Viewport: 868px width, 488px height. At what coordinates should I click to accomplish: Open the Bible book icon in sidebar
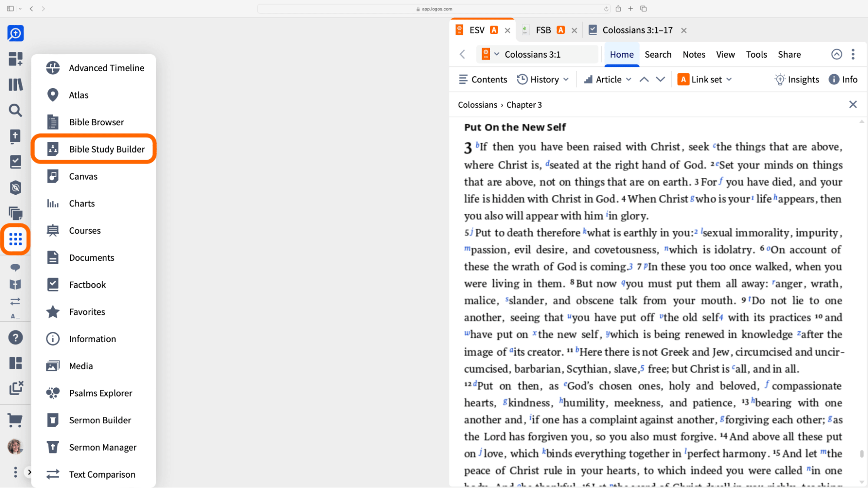coord(15,136)
